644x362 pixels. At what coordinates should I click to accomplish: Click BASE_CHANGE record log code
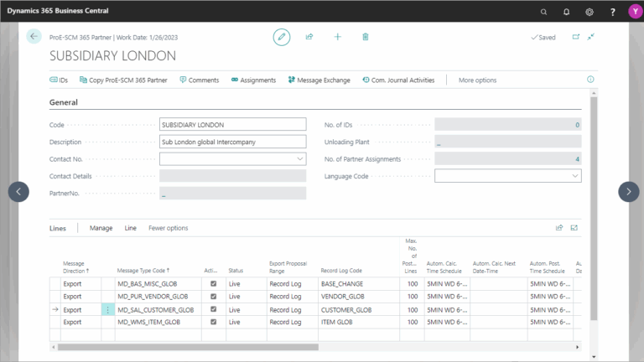(x=342, y=283)
